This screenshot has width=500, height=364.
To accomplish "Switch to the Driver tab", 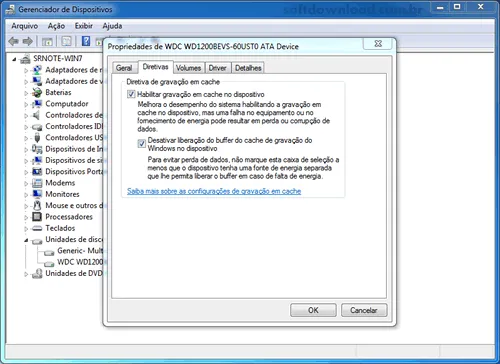I will click(218, 68).
